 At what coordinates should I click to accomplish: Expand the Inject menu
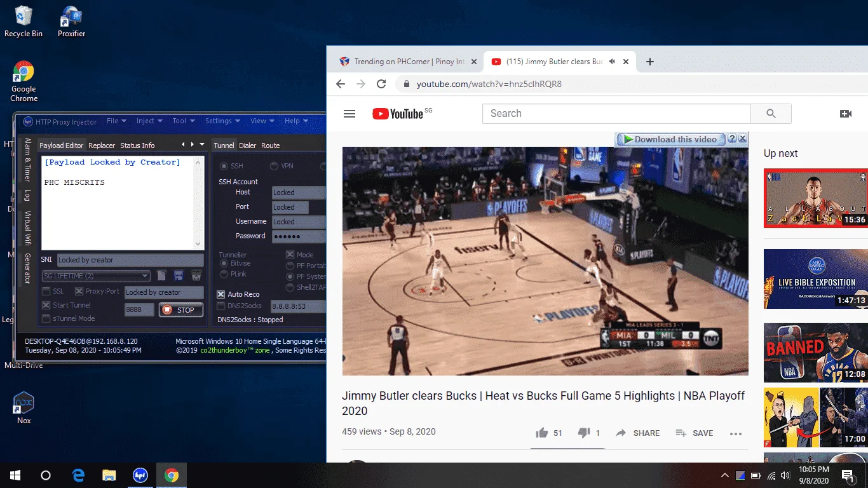pos(149,121)
